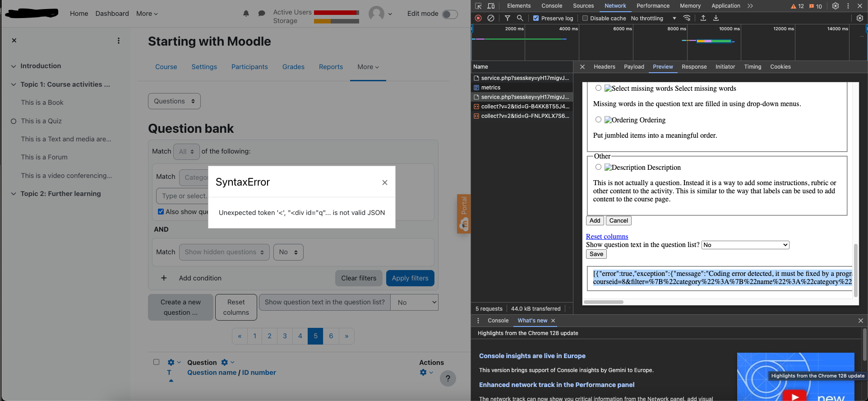Select the Select missing words radio button

tap(598, 88)
